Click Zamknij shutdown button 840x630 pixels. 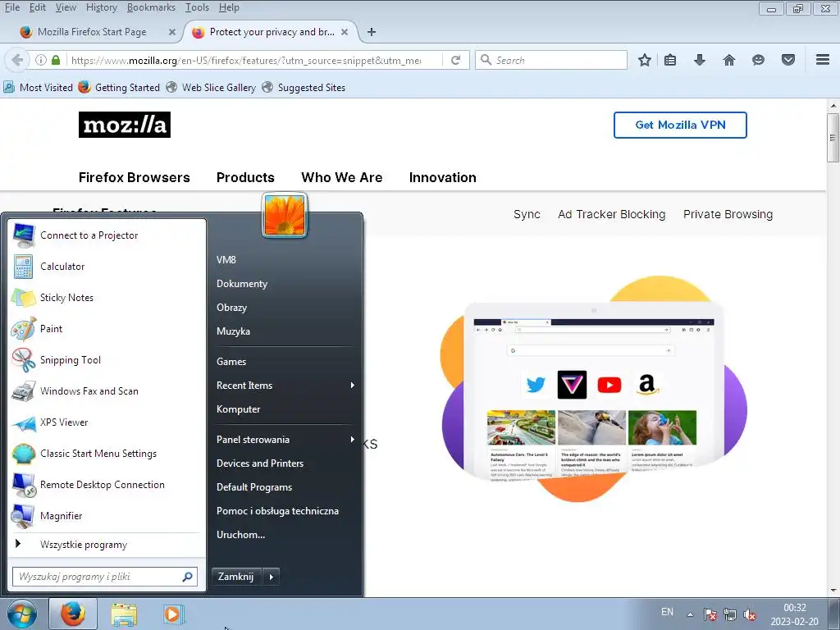235,577
